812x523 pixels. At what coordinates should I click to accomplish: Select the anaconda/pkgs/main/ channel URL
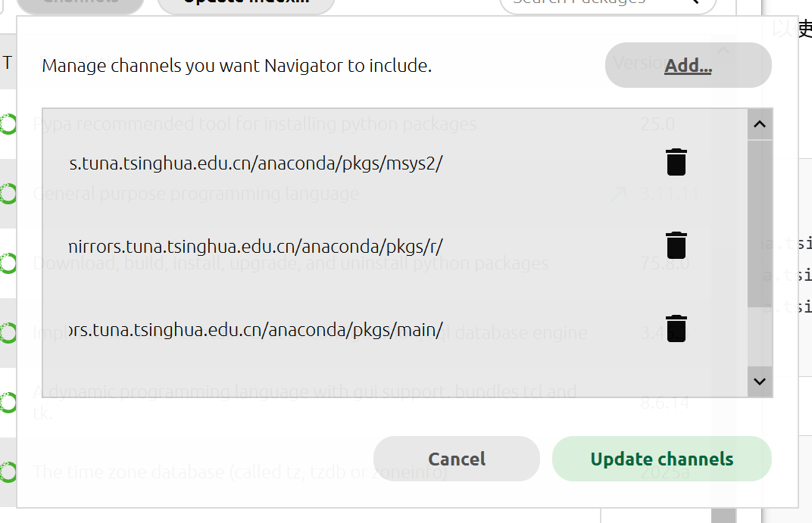pos(255,330)
